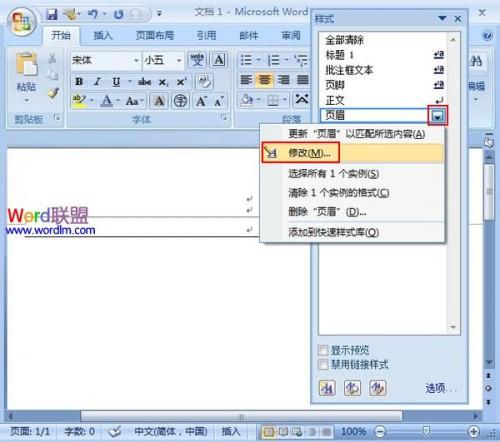This screenshot has width=500, height=442.
Task: Open the 页眉 style dropdown arrow
Action: point(438,116)
